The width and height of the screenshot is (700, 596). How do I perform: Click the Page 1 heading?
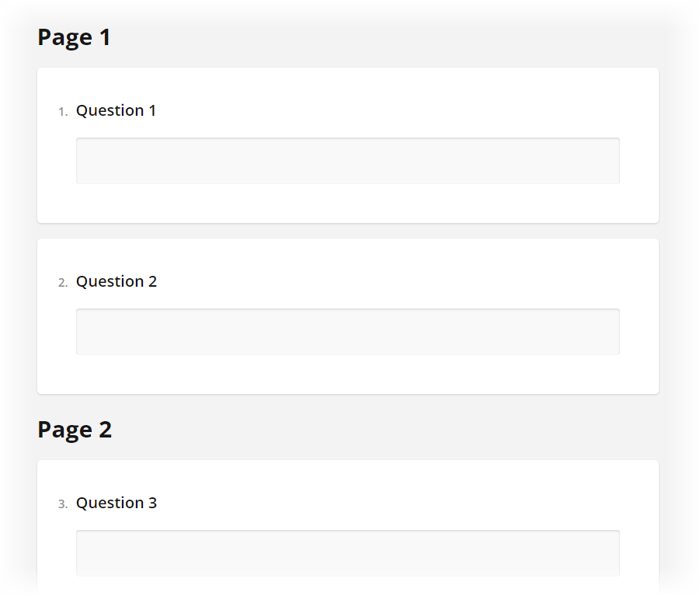coord(74,37)
